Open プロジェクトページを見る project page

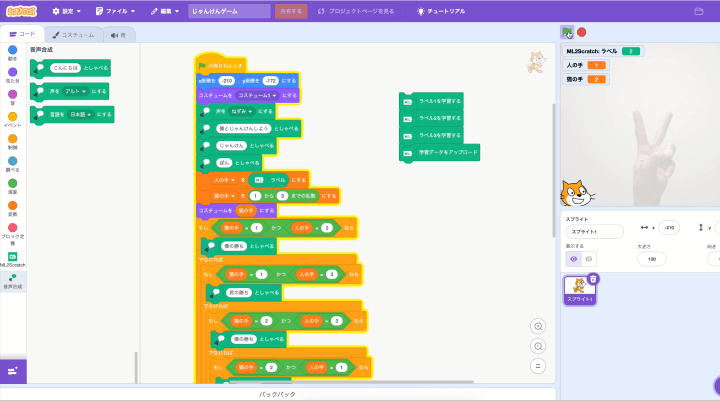point(356,11)
